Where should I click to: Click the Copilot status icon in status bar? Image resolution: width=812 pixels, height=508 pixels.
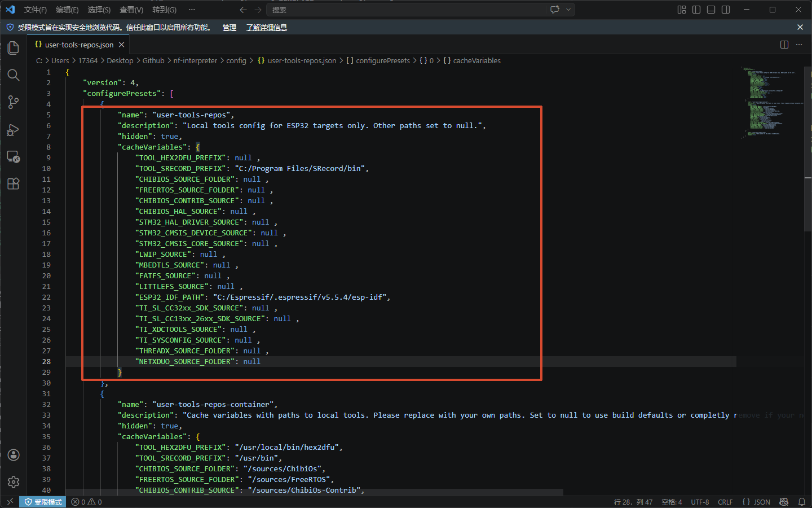(x=784, y=502)
